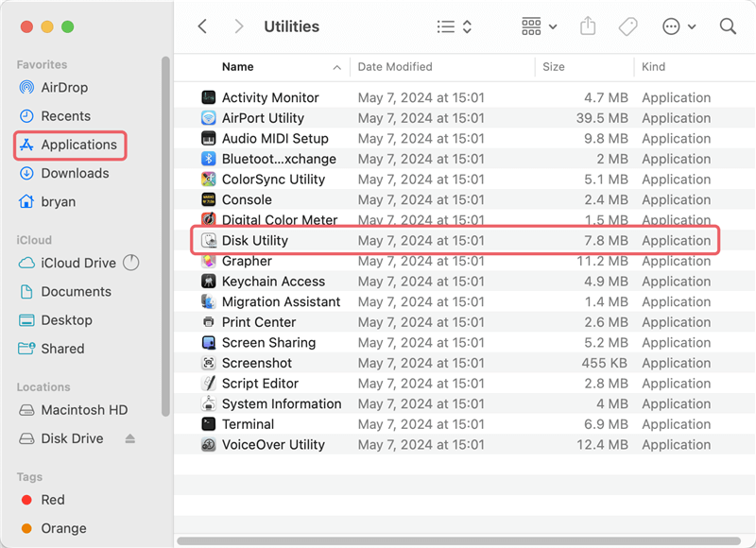Viewport: 756px width, 548px height.
Task: Click the forward navigation arrow
Action: pos(237,26)
